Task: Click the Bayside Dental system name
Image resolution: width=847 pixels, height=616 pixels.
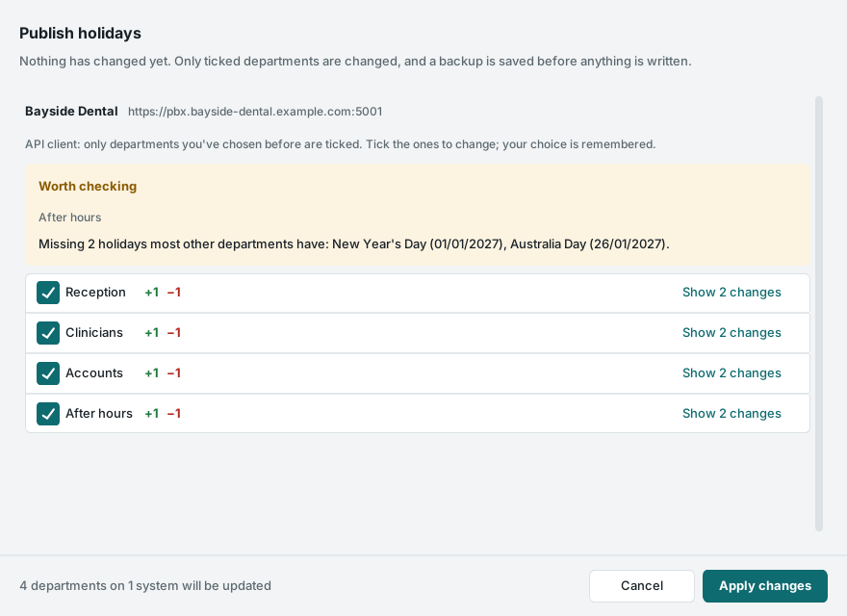Action: click(x=71, y=112)
